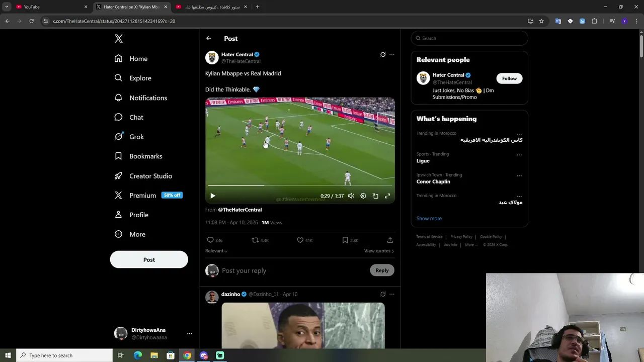644x362 pixels.
Task: Mute the video volume
Action: pos(351,196)
